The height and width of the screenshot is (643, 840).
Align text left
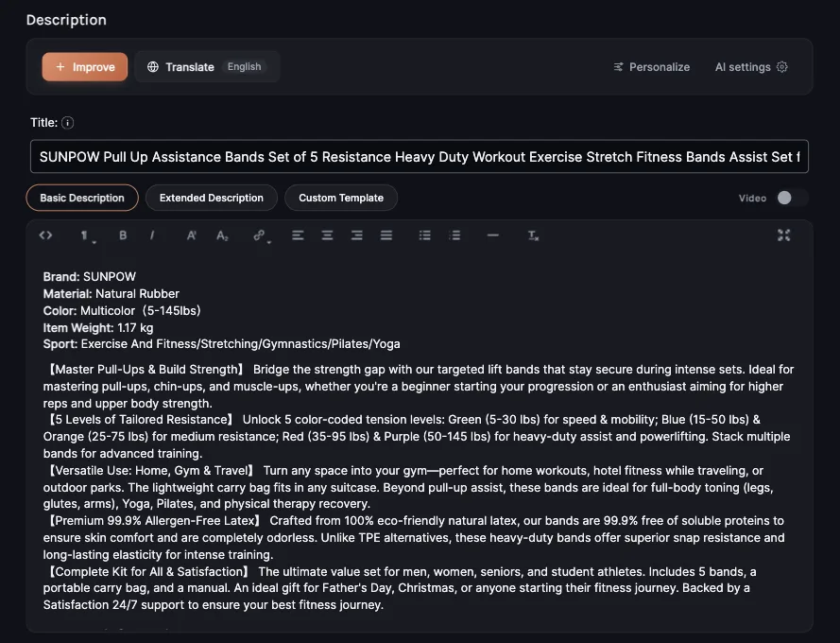pyautogui.click(x=298, y=235)
